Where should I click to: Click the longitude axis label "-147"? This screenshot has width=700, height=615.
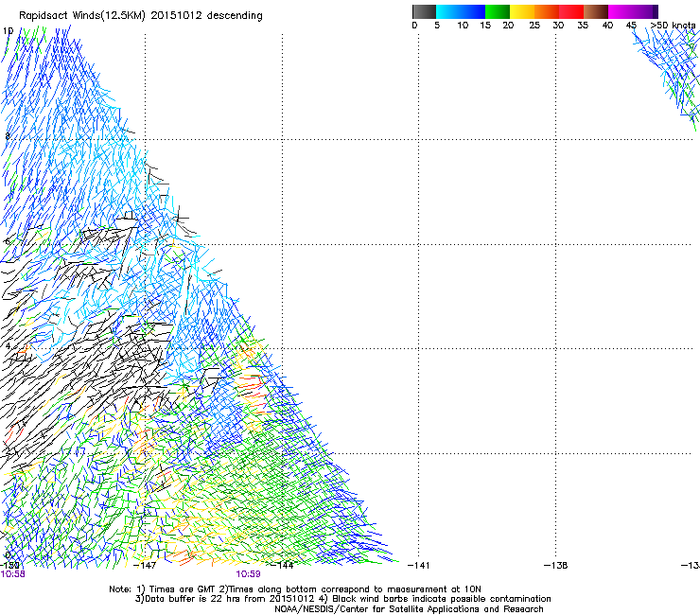pyautogui.click(x=145, y=566)
